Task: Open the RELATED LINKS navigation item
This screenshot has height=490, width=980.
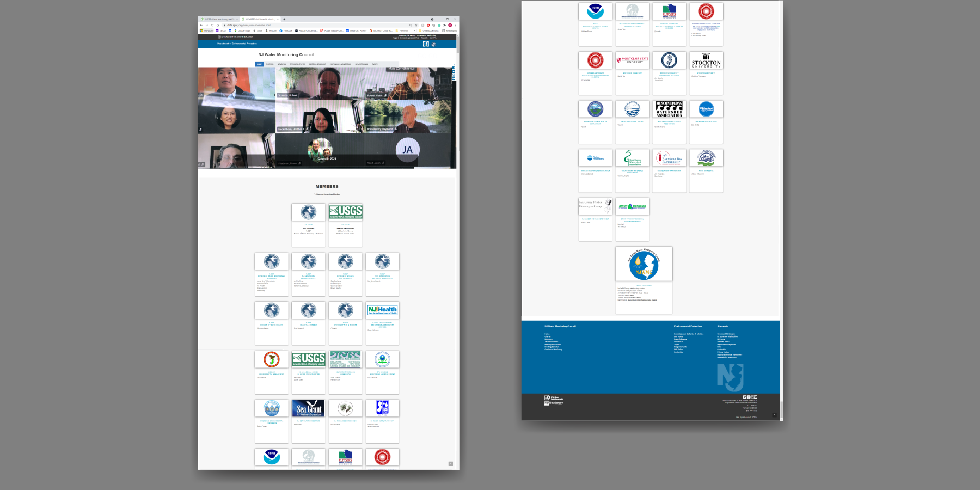Action: tap(362, 64)
